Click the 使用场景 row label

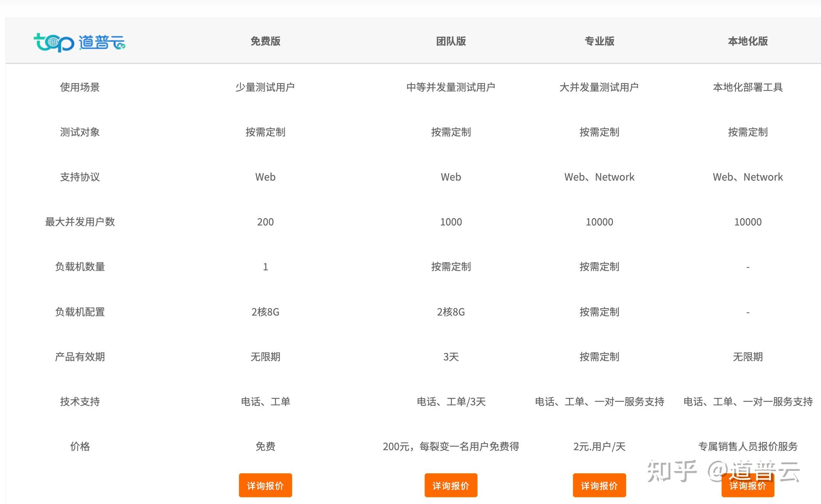click(80, 87)
